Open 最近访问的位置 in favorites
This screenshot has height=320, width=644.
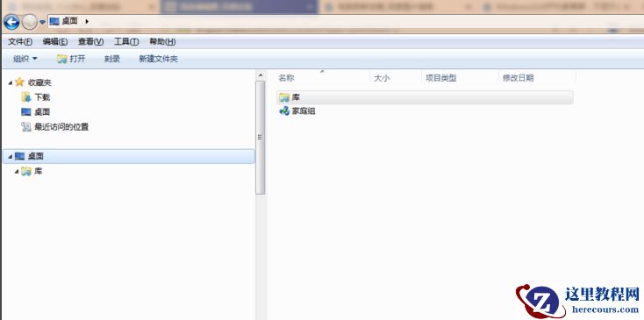(55, 127)
